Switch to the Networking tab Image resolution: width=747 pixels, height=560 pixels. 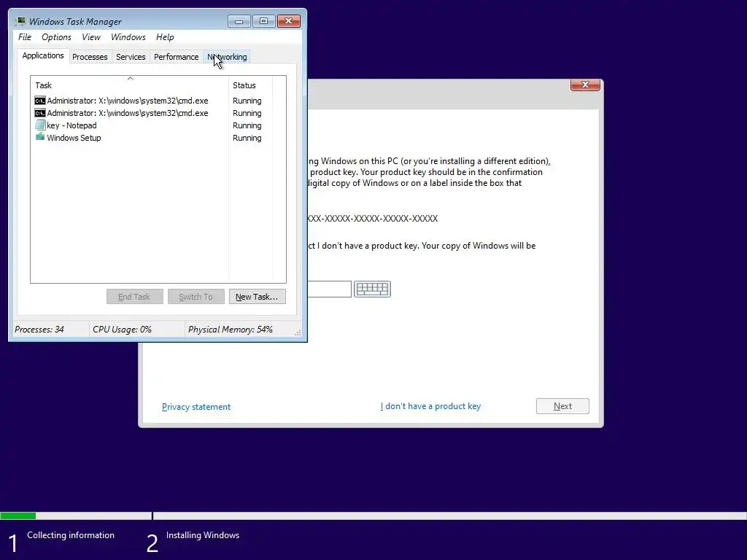click(x=227, y=57)
